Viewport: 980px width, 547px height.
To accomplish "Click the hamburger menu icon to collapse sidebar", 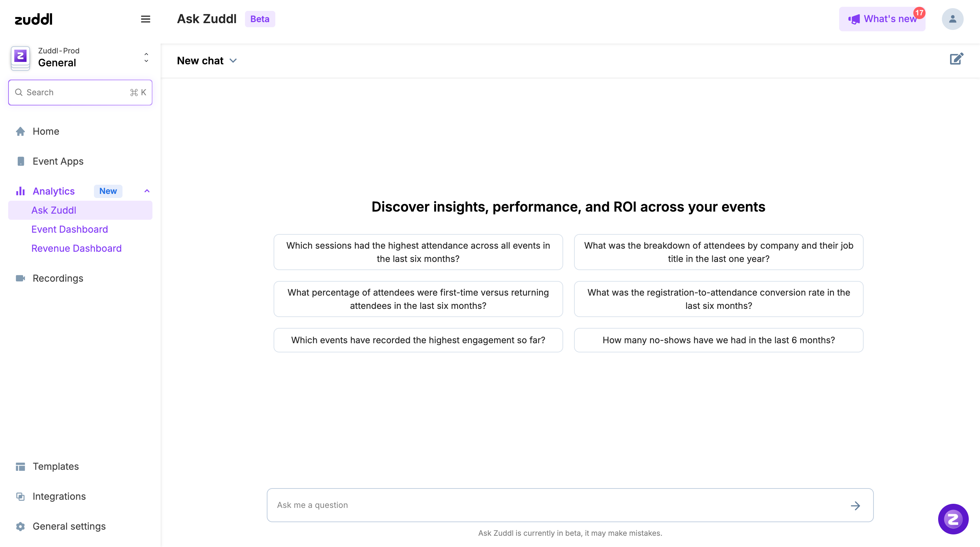I will (145, 19).
